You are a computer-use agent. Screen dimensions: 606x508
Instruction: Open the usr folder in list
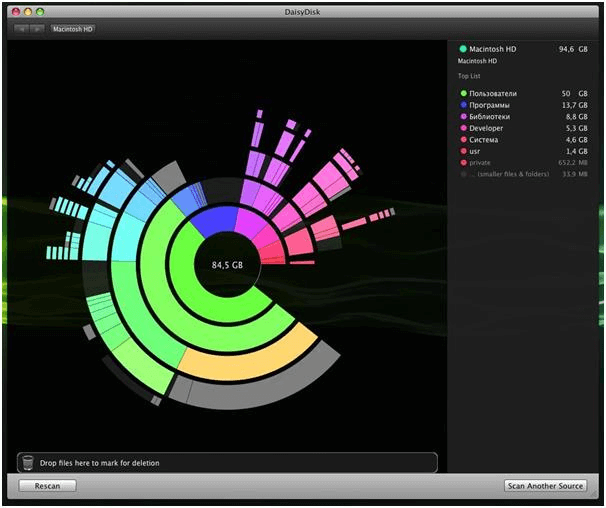click(x=524, y=151)
